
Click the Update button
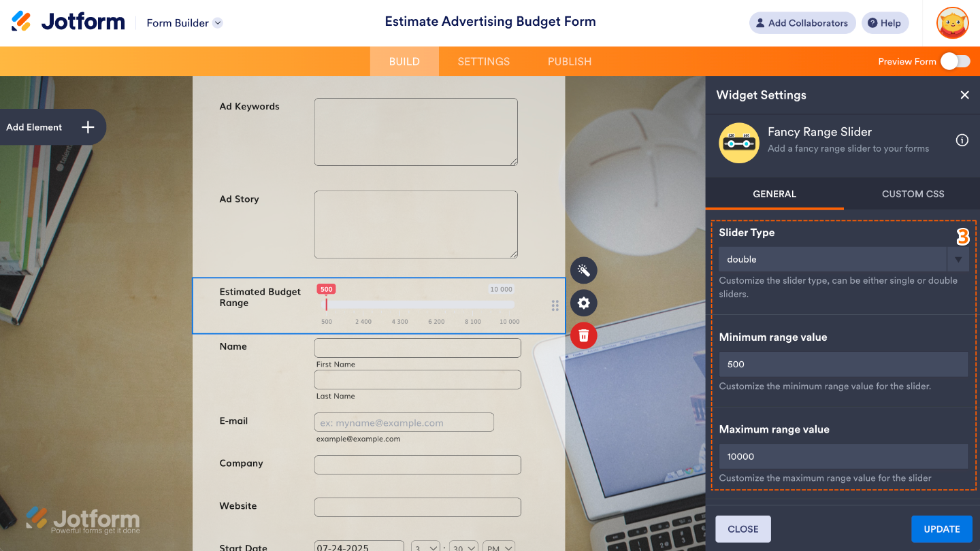pos(941,529)
